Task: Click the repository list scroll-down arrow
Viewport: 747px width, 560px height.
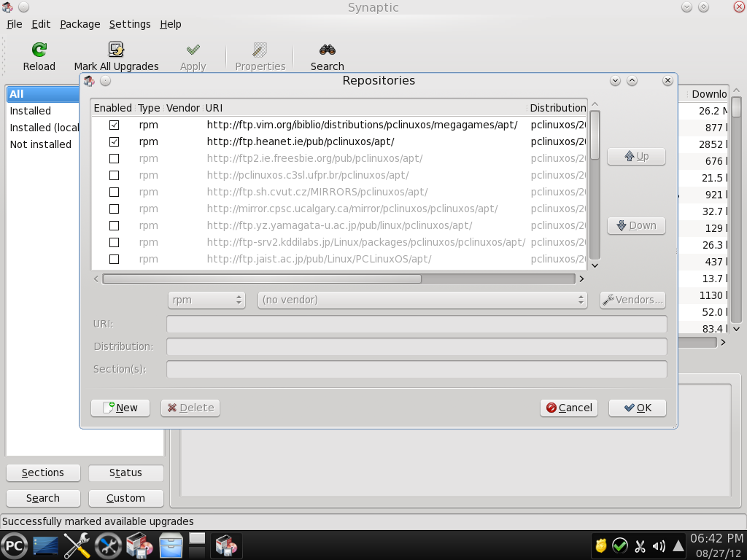Action: click(595, 265)
